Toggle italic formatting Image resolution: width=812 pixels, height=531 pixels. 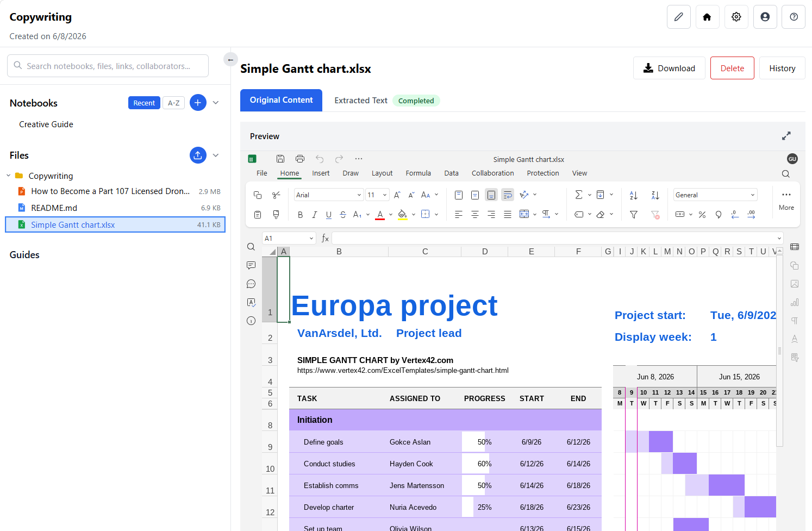(x=314, y=215)
